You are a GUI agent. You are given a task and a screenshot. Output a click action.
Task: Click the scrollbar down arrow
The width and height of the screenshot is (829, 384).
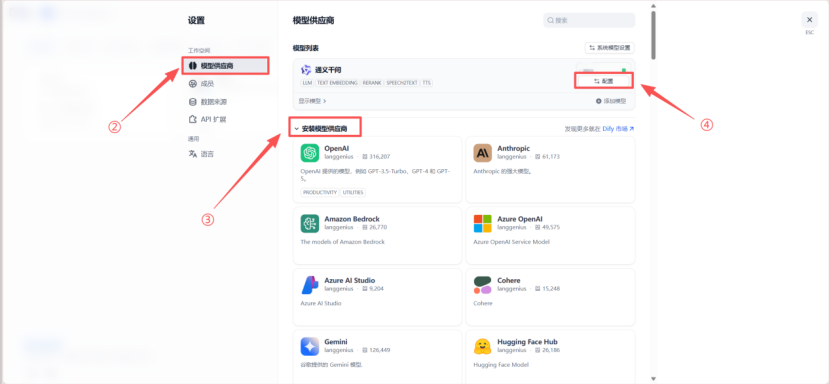point(653,379)
